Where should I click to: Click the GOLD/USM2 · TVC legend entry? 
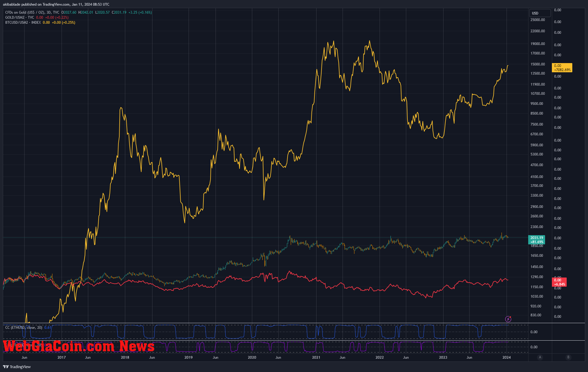pyautogui.click(x=20, y=17)
